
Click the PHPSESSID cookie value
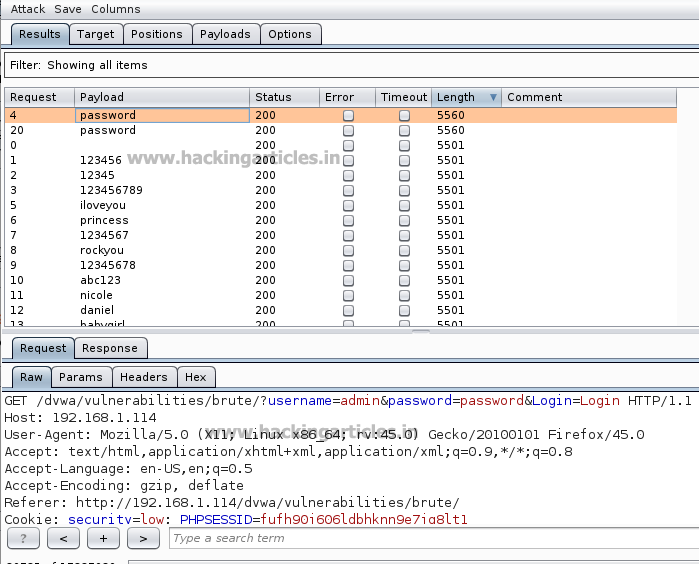364,519
